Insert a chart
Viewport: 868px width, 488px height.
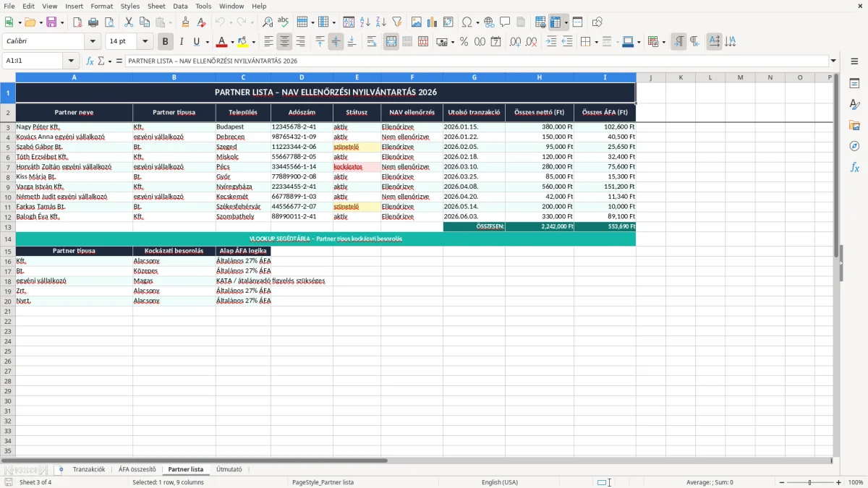(433, 22)
